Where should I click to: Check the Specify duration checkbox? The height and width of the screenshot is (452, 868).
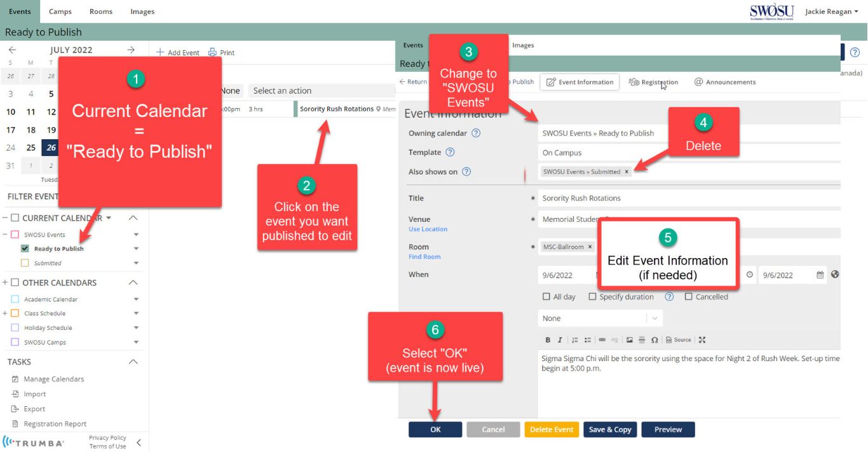pyautogui.click(x=592, y=297)
